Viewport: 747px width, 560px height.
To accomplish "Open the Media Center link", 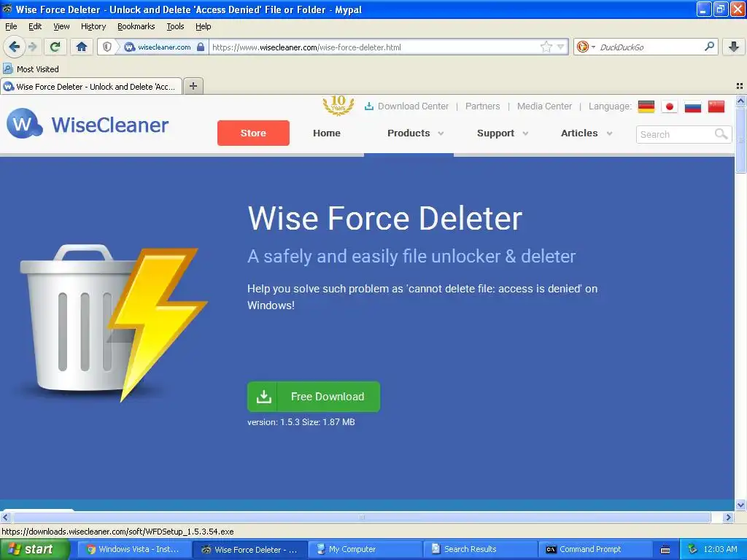I will tap(544, 106).
